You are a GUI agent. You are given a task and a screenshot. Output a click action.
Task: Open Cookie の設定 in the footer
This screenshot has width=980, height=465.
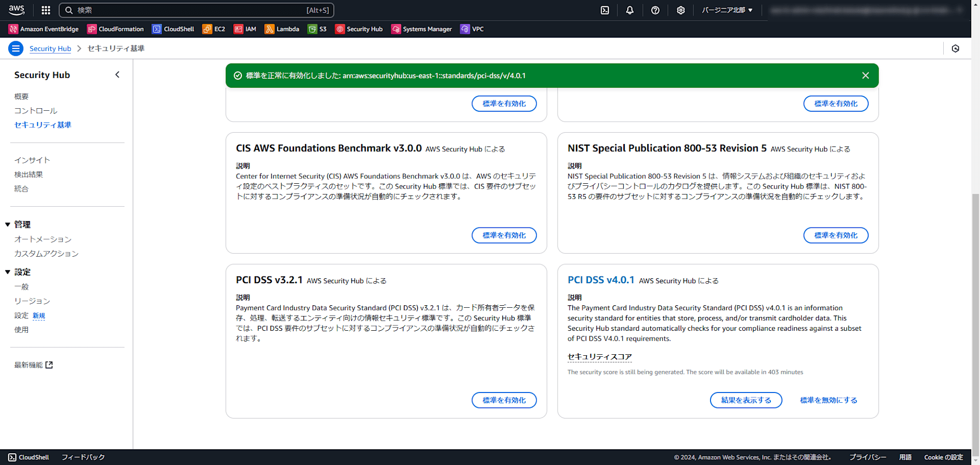(x=943, y=457)
